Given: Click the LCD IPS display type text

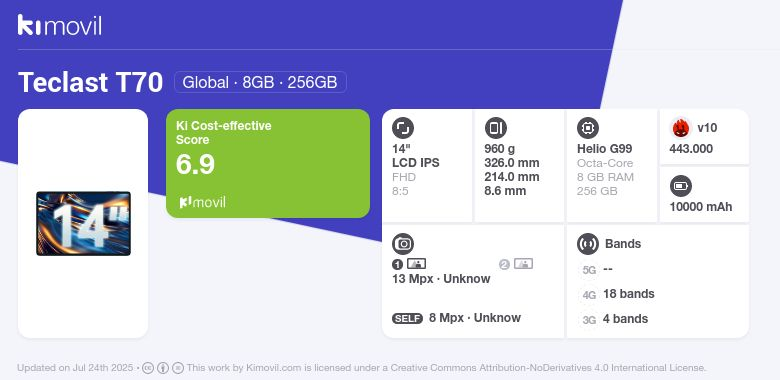Looking at the screenshot, I should coord(416,163).
